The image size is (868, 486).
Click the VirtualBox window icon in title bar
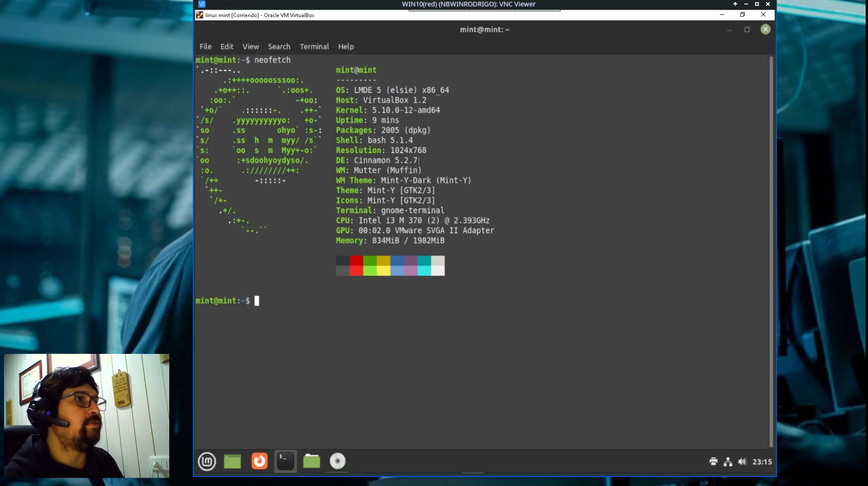[x=199, y=15]
